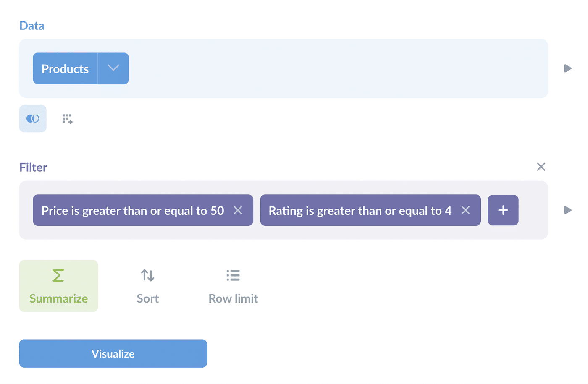Click the Visualize button
The width and height of the screenshot is (588, 384).
click(113, 353)
